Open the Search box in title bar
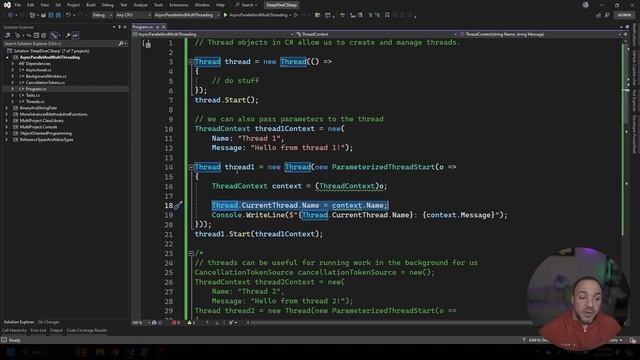640x360 pixels. [246, 5]
